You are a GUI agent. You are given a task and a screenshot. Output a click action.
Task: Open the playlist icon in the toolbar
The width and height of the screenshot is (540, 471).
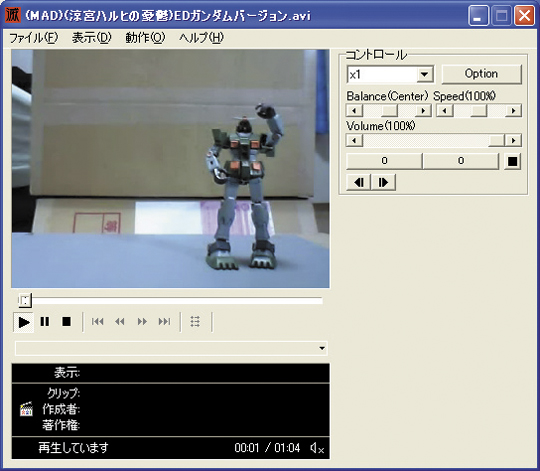coord(195,322)
